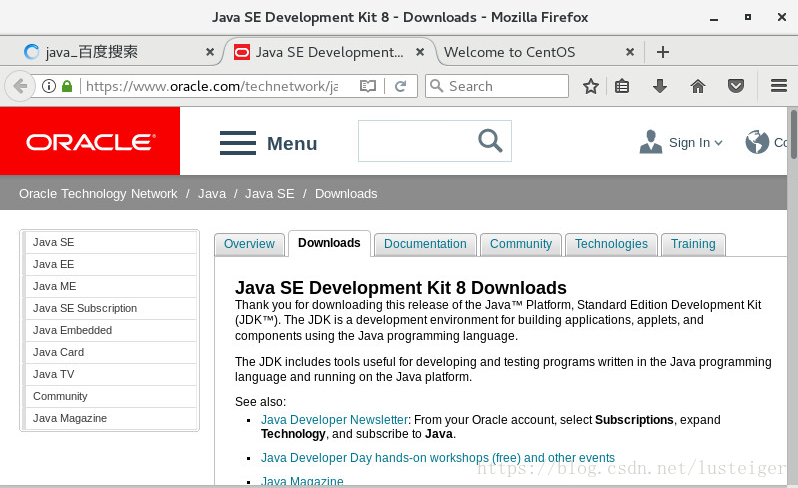Screen dimensions: 798x488
Task: Open Java ME in the sidebar
Action: tap(110, 286)
